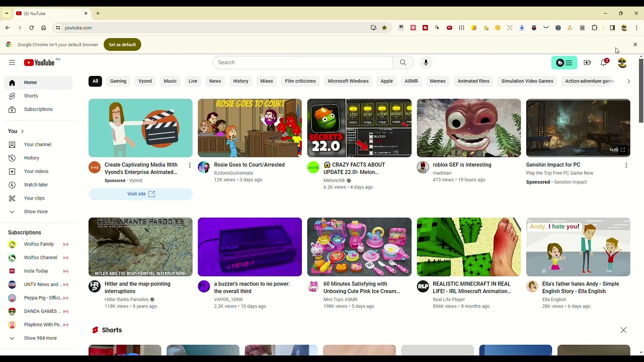Open Chrome three-dot menu
The height and width of the screenshot is (362, 644).
click(636, 28)
